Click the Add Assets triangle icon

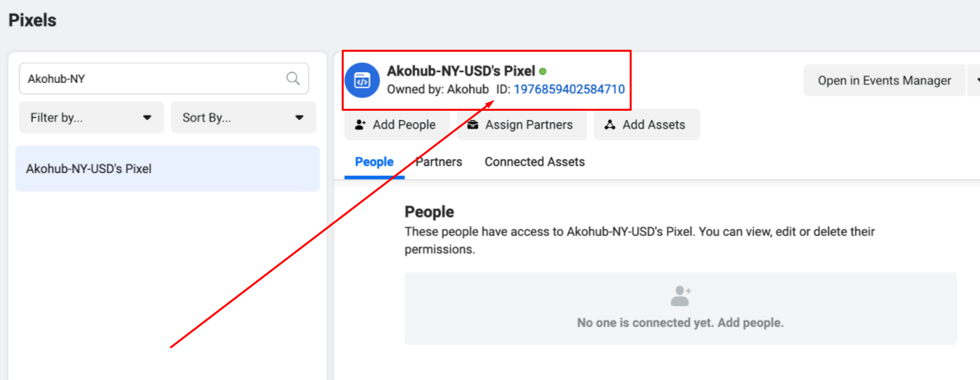coord(610,125)
